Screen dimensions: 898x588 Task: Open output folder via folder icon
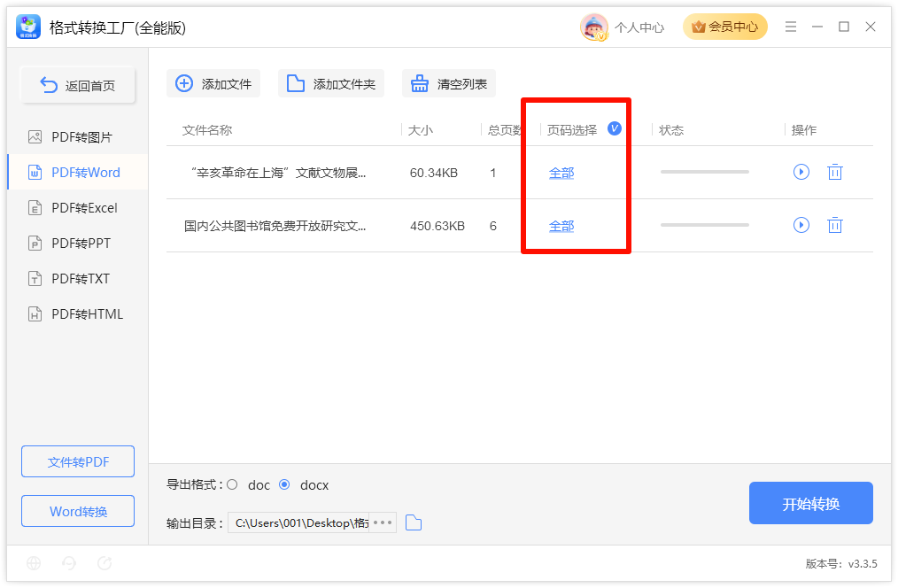pyautogui.click(x=414, y=522)
